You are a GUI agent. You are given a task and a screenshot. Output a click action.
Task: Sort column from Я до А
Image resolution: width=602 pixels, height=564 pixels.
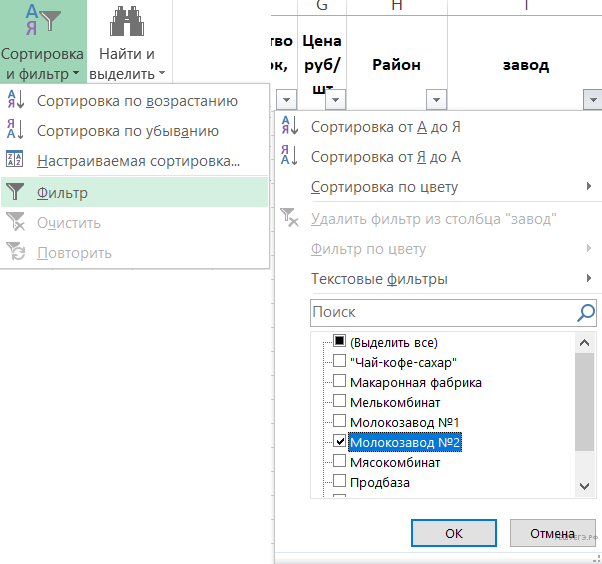(x=385, y=157)
